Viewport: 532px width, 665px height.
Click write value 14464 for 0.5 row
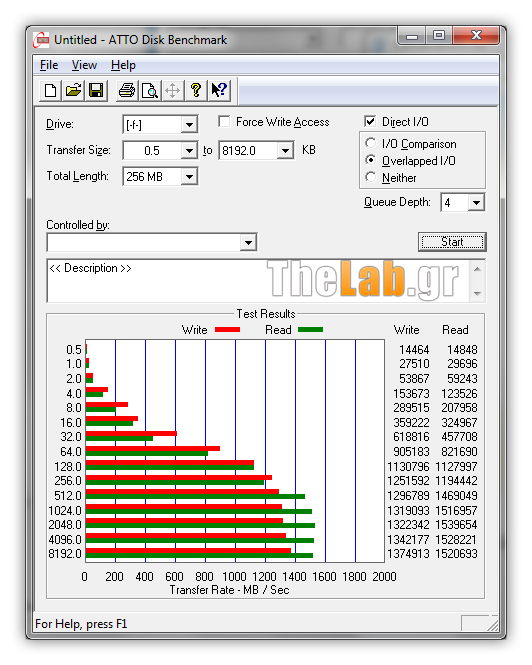click(414, 350)
